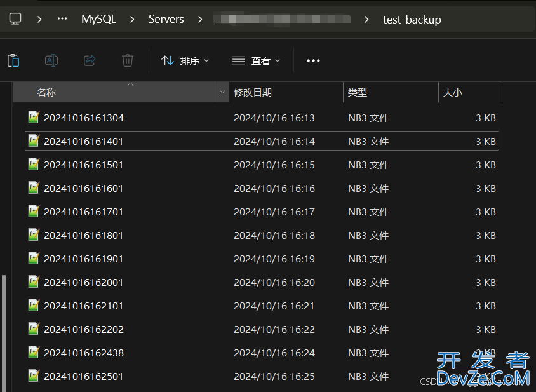
Task: Select the NB3 icon of file 20241016161304
Action: [x=34, y=118]
